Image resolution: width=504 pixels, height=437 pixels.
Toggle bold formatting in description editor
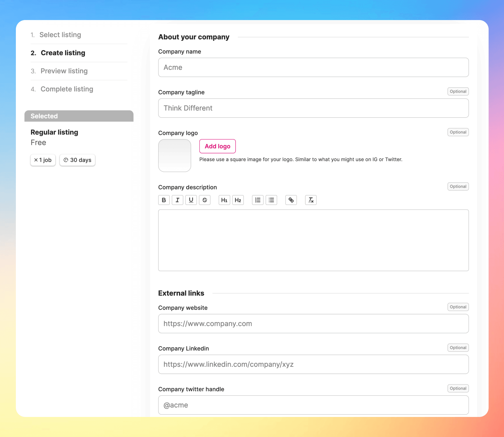(x=164, y=200)
